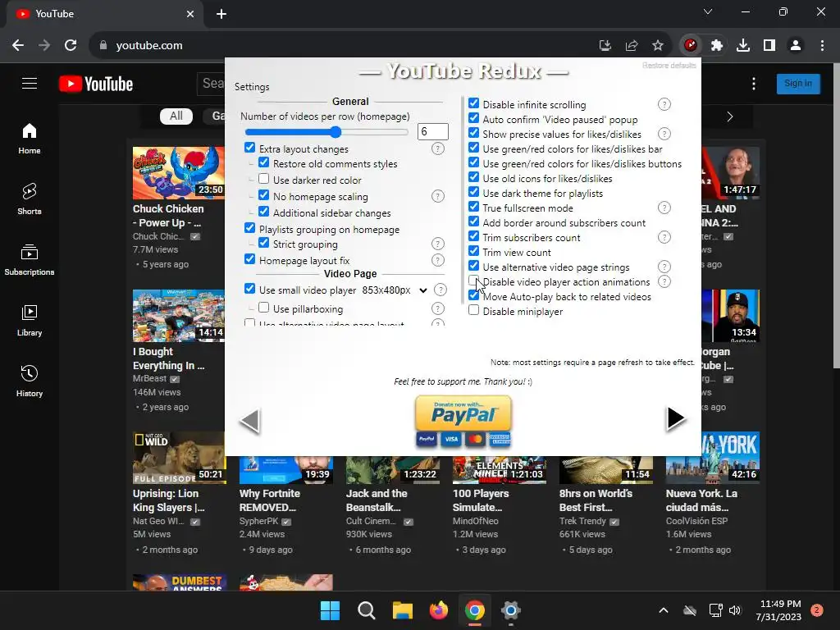Expand chip bar with right chevron

(x=729, y=116)
